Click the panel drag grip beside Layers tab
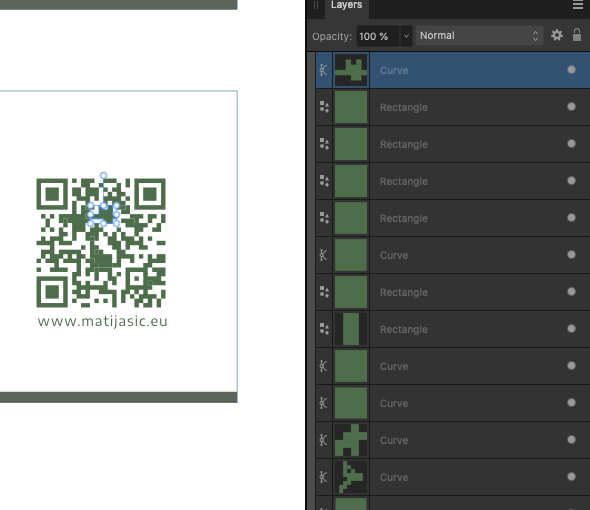Screen dimensions: 590x510 (x=316, y=5)
